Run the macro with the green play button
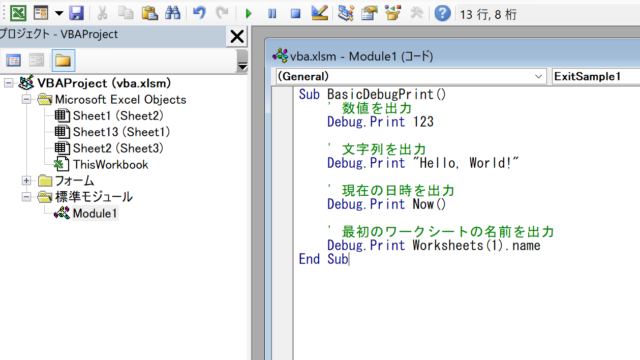Screen dimensions: 640x360 (x=249, y=13)
